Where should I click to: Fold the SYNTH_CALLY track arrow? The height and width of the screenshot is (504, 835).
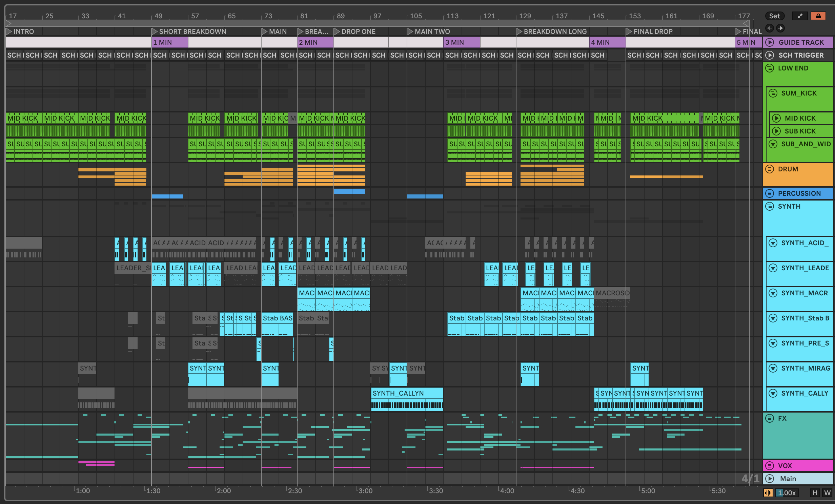tap(773, 393)
